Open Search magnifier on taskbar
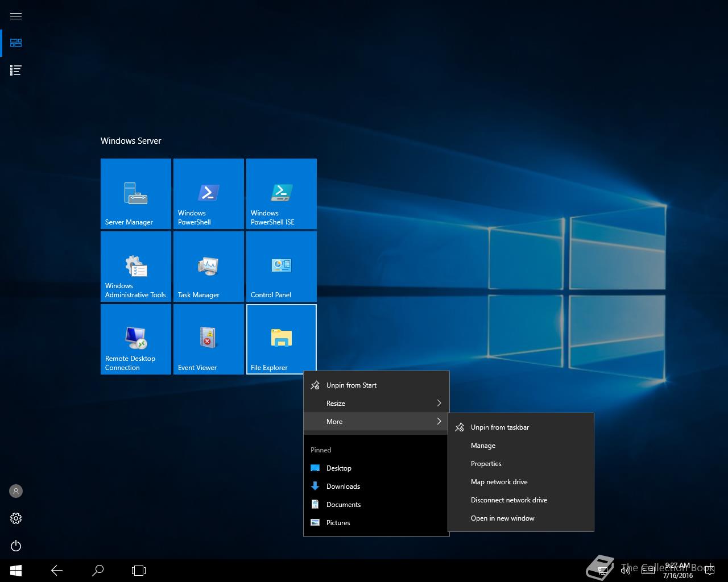The image size is (728, 582). coord(98,571)
